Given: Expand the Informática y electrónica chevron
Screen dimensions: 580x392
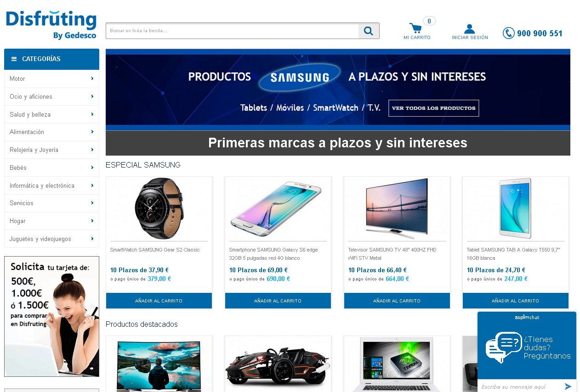Looking at the screenshot, I should (x=92, y=185).
